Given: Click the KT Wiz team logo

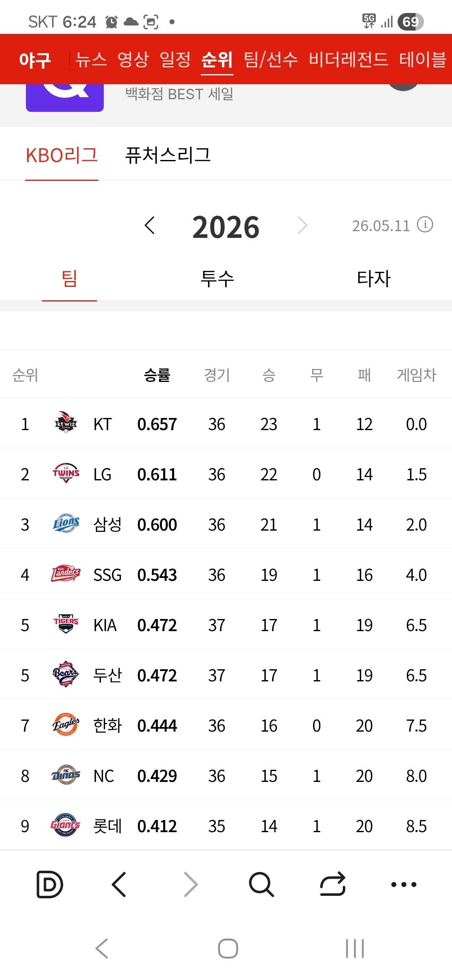Looking at the screenshot, I should point(66,423).
